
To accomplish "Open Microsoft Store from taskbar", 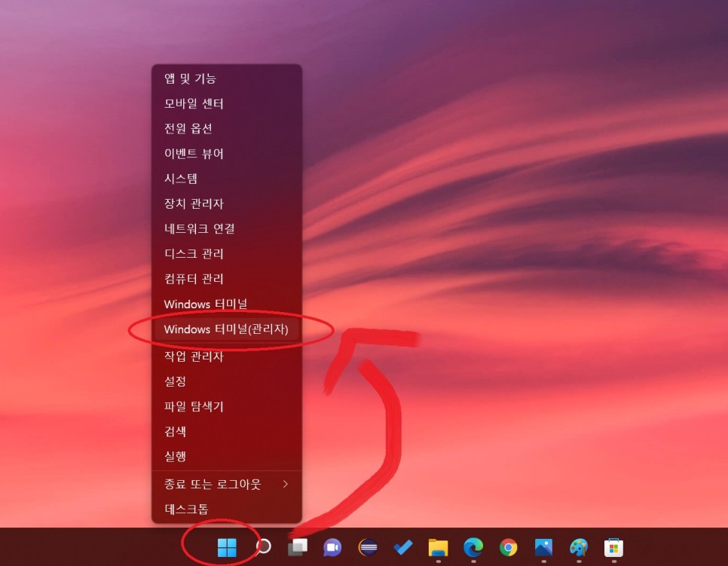I will click(x=613, y=547).
